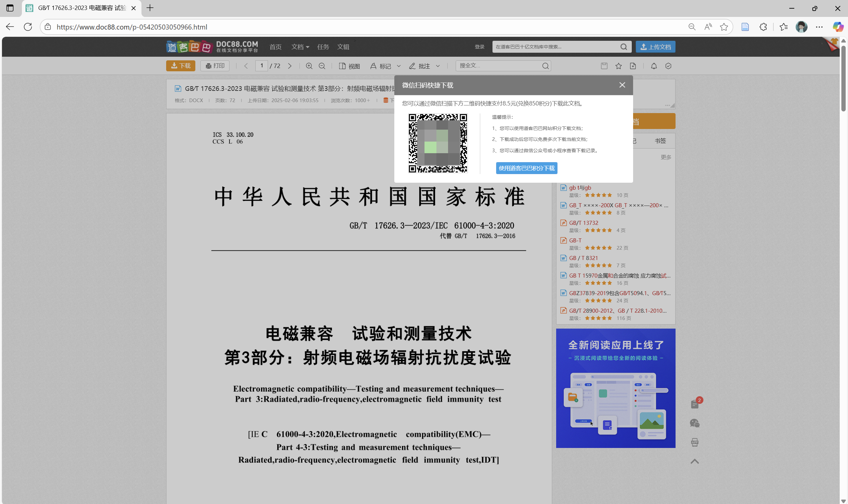
Task: Go to next page arrow
Action: [290, 66]
